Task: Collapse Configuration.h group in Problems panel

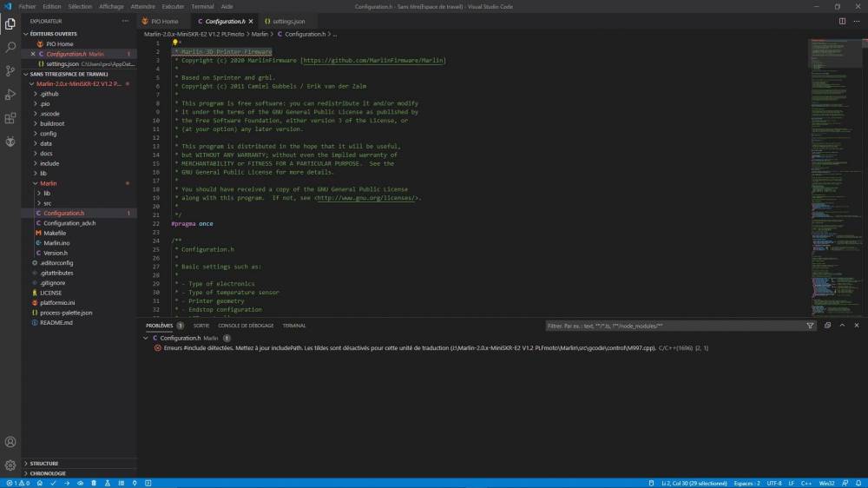Action: 146,338
